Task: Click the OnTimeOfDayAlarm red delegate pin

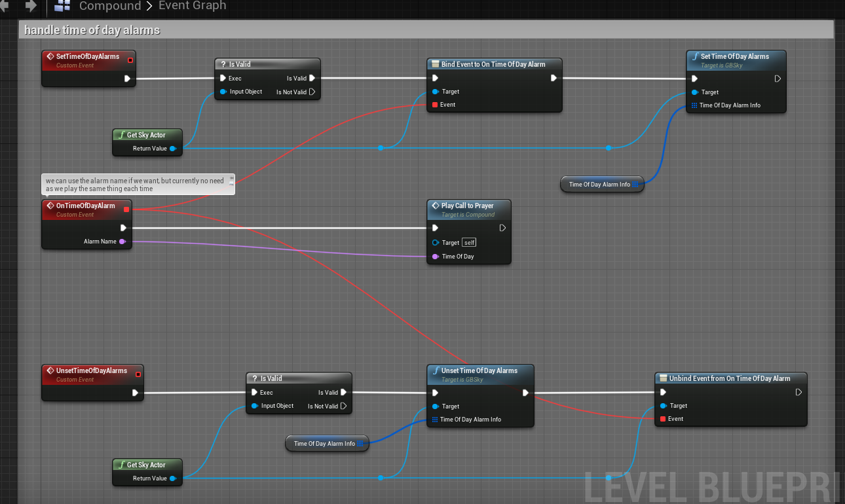Action: point(126,209)
